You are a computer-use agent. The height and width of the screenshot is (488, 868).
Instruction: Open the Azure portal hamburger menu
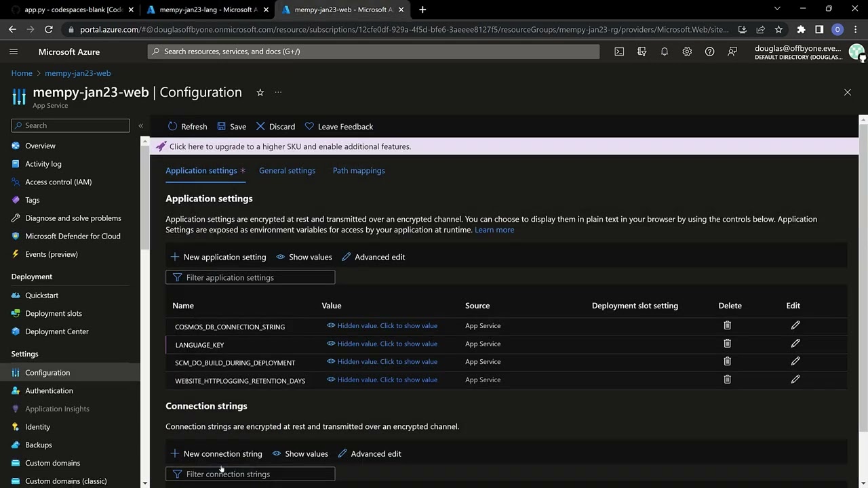[x=14, y=52]
